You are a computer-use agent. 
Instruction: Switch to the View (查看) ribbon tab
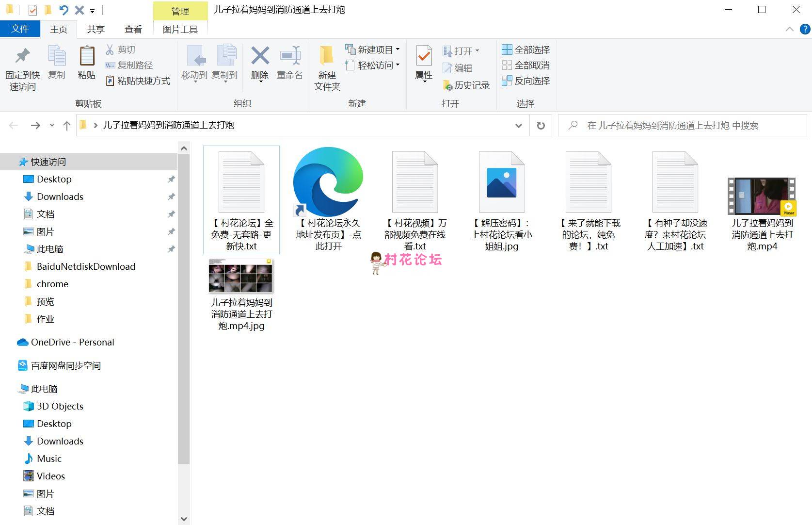coord(133,29)
